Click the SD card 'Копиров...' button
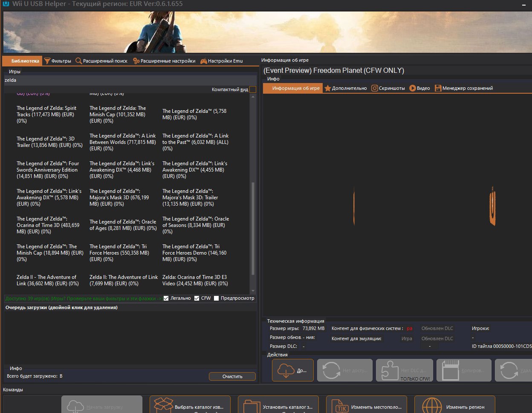This screenshot has height=413, width=532. click(463, 370)
